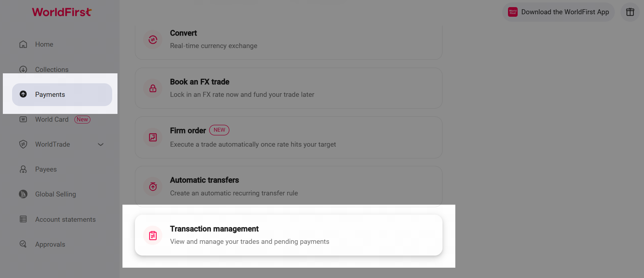Open World Card menu item
The width and height of the screenshot is (644, 278).
click(x=52, y=120)
